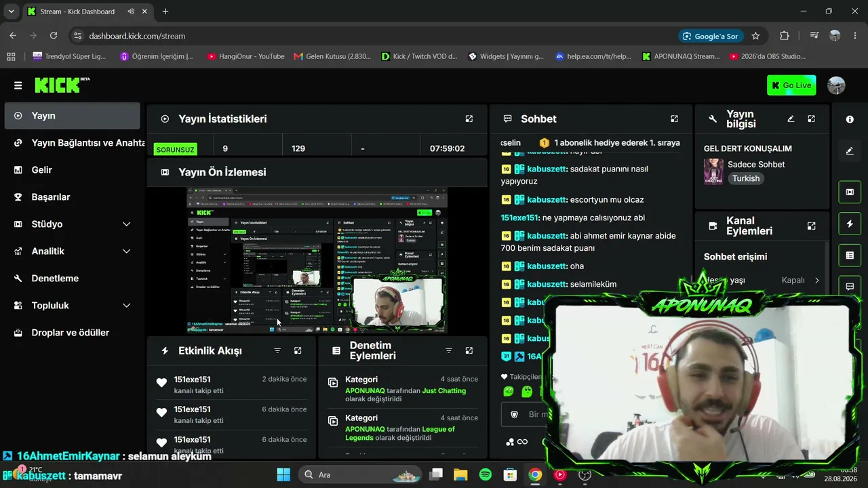Click the second green emote below chat
Viewport: 868px width, 488px height.
tap(527, 391)
